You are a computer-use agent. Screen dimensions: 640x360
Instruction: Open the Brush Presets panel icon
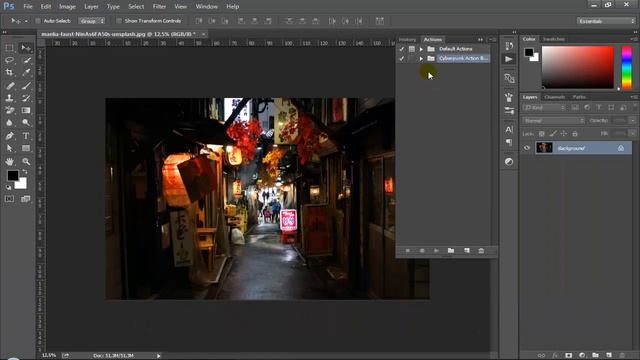coord(509,111)
